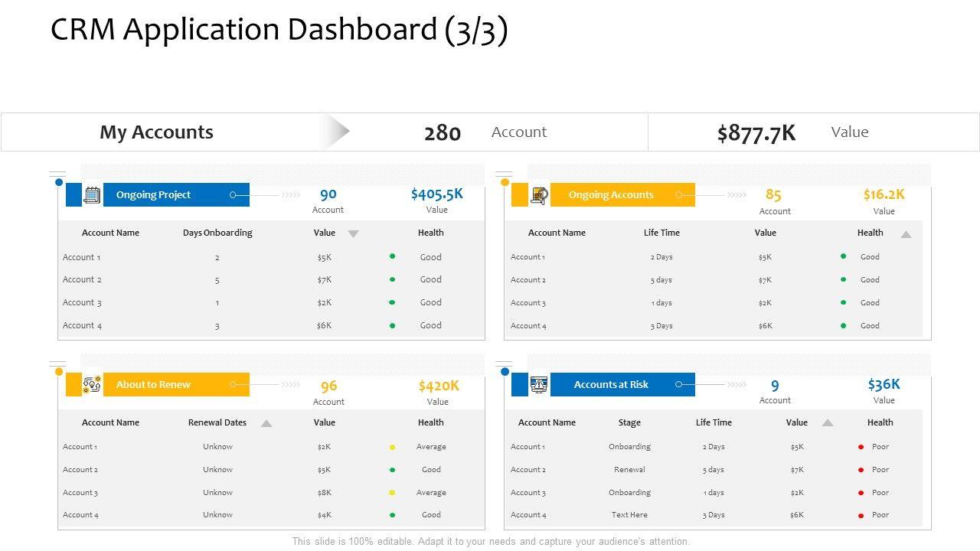
Task: Select the About to Renew header tab
Action: point(176,384)
